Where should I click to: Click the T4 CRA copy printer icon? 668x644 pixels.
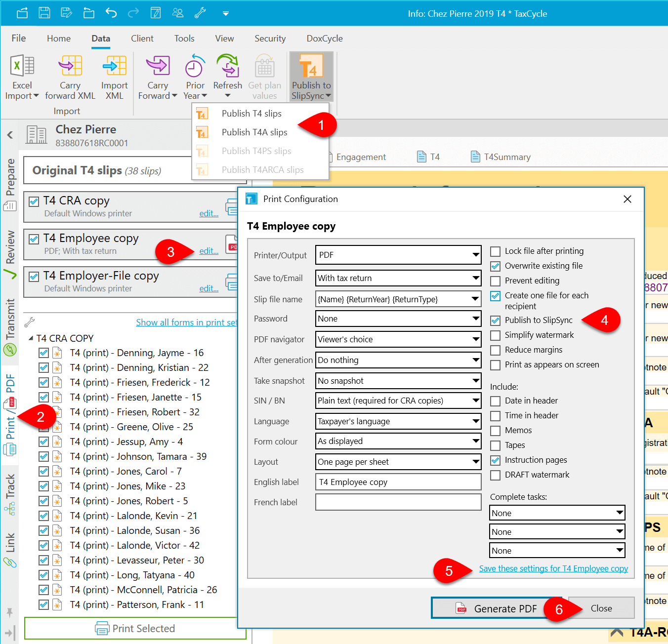coord(231,206)
